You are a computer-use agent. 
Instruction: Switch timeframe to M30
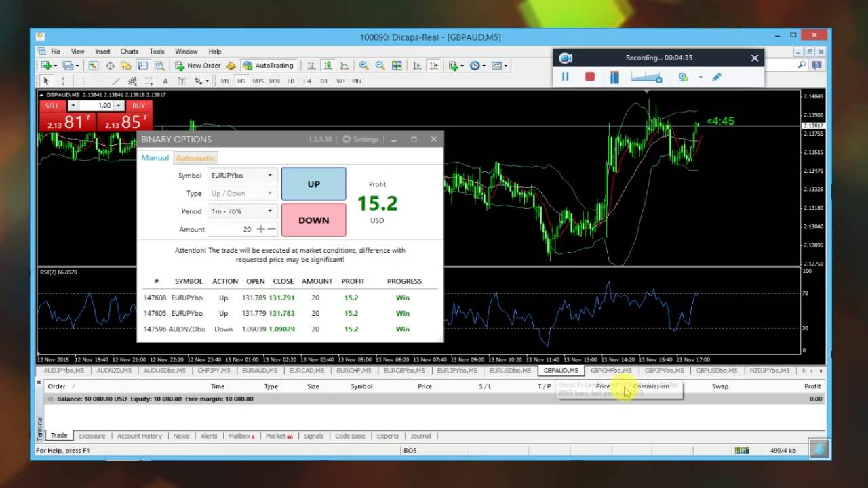[x=275, y=81]
